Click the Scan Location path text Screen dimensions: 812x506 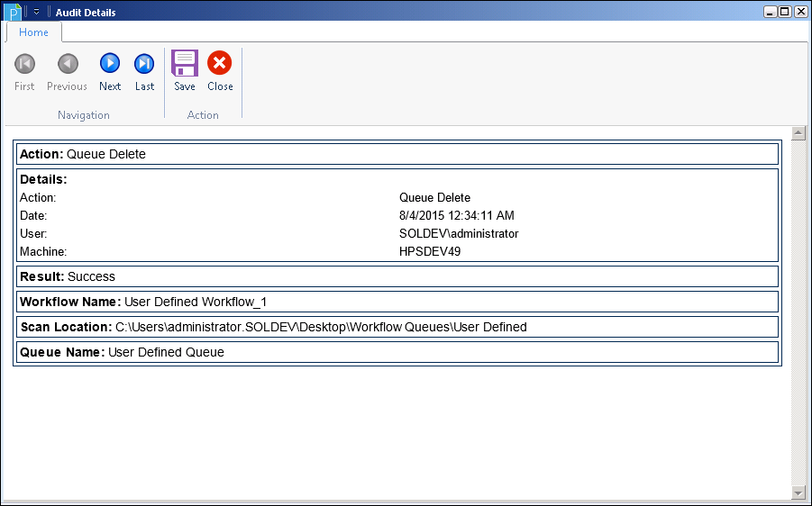[x=321, y=327]
